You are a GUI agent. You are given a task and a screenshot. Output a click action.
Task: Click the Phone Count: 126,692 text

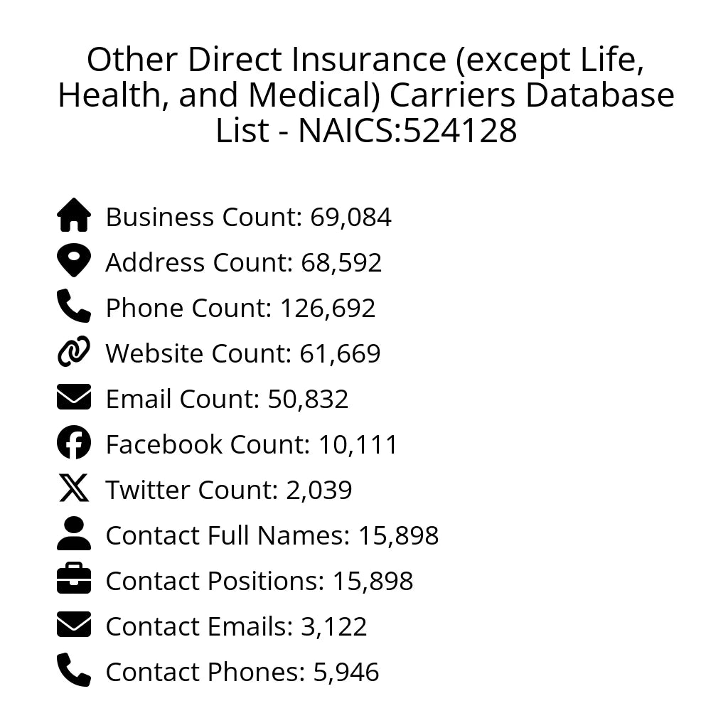coord(240,308)
